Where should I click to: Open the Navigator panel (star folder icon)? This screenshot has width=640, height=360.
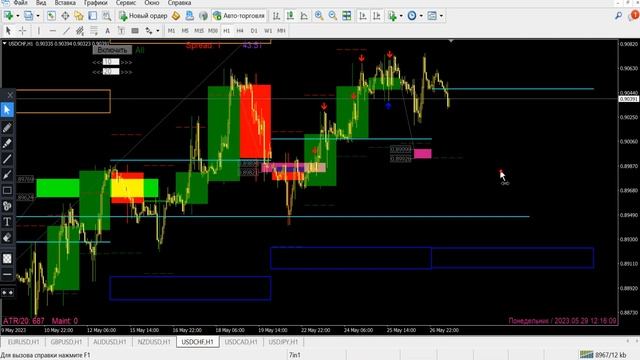[79, 16]
